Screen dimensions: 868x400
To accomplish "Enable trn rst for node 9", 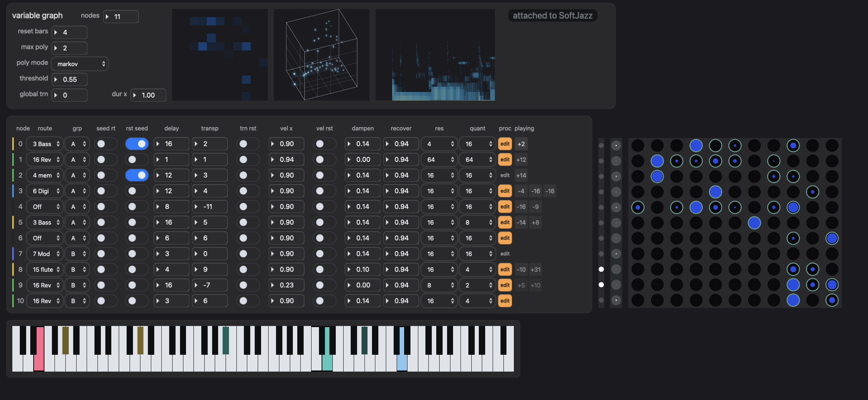I will [248, 285].
